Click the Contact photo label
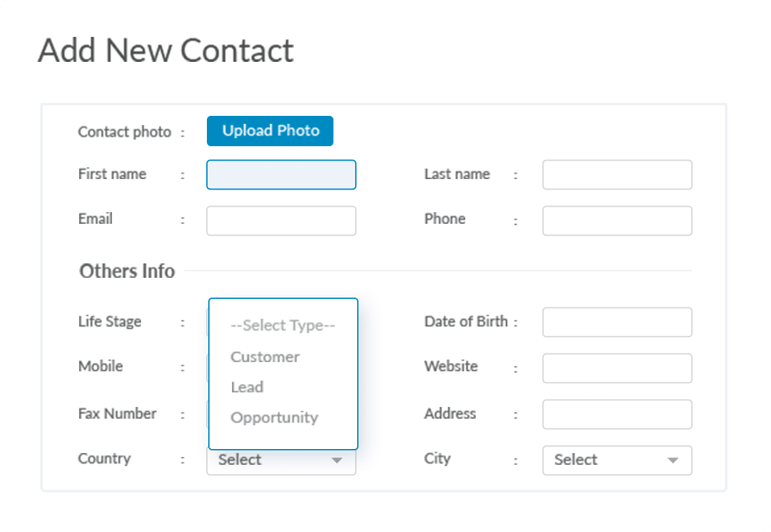This screenshot has width=771, height=532. point(124,132)
